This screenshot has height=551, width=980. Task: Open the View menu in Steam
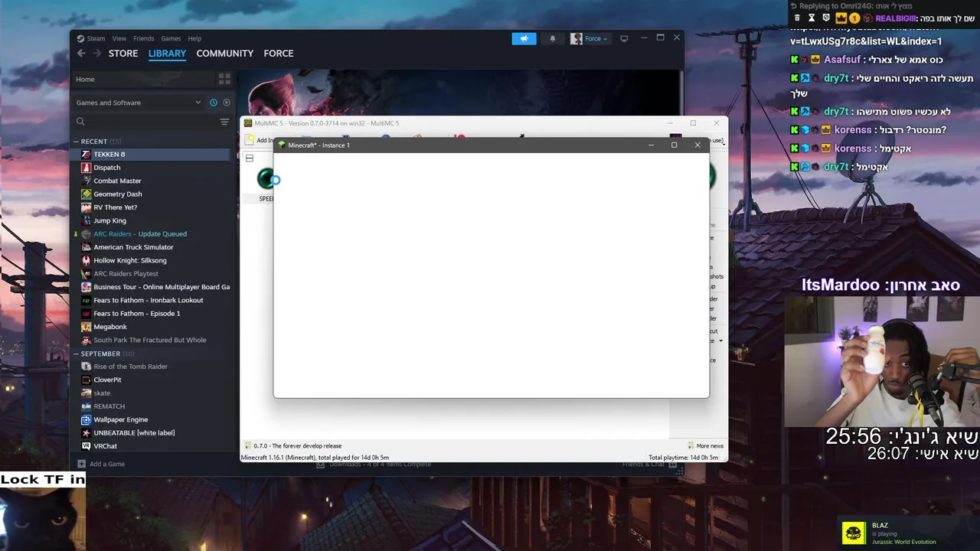119,38
